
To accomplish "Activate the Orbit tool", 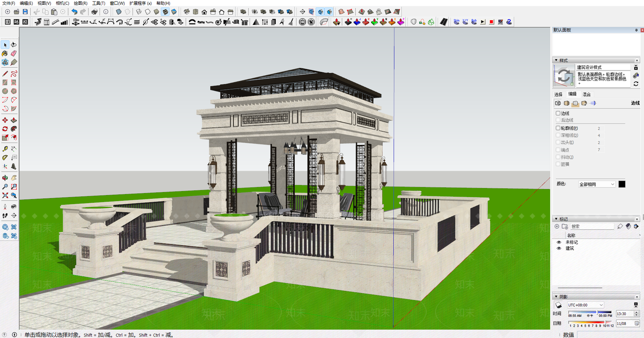I will (5, 178).
